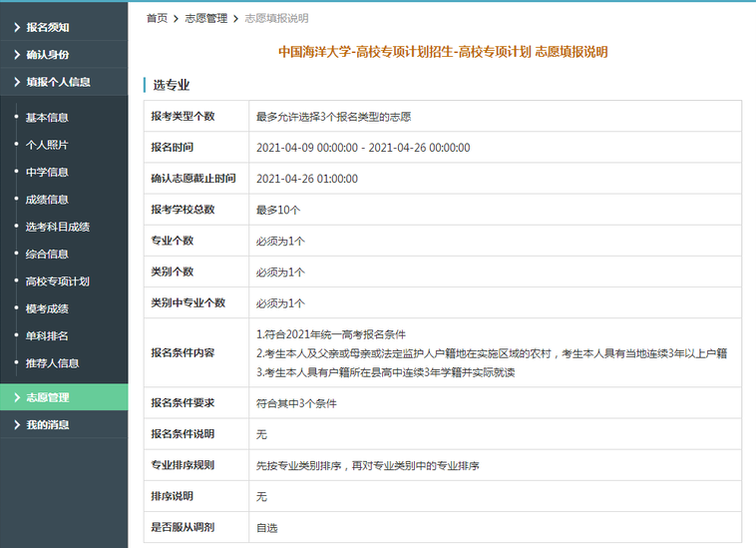Image resolution: width=756 pixels, height=548 pixels.
Task: Click the value 最多10个
Action: [278, 210]
